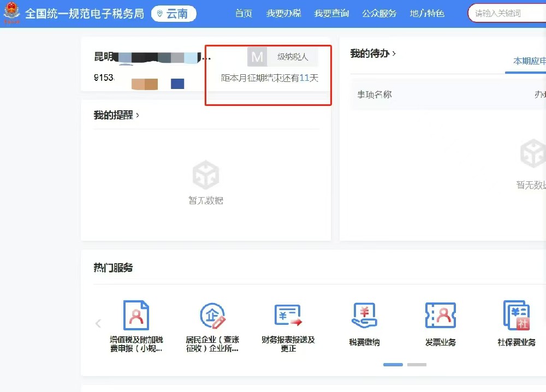Click previous arrow in 热门服务 carousel
Viewport: 546px width, 392px height.
(x=98, y=323)
